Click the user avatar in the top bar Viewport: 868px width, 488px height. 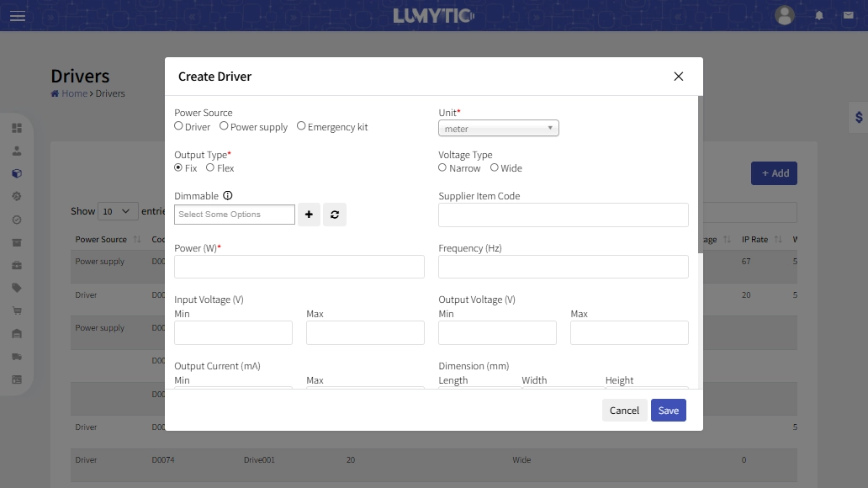pyautogui.click(x=784, y=15)
